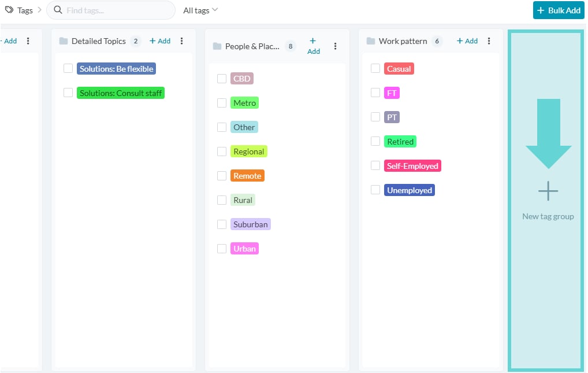Click the Work pattern group title
588x373 pixels.
403,41
